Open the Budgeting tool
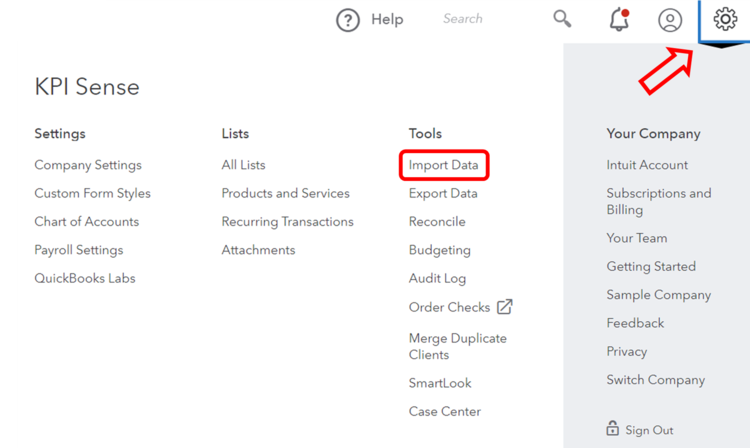The height and width of the screenshot is (448, 750). (x=440, y=250)
